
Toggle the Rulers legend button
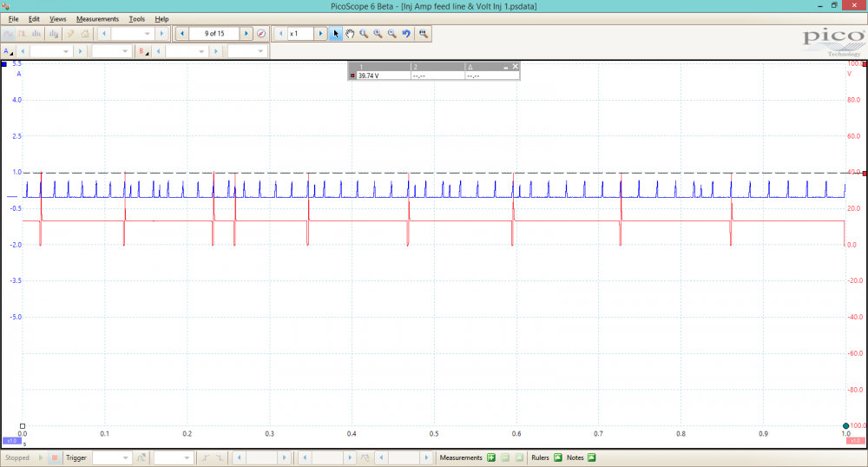558,457
